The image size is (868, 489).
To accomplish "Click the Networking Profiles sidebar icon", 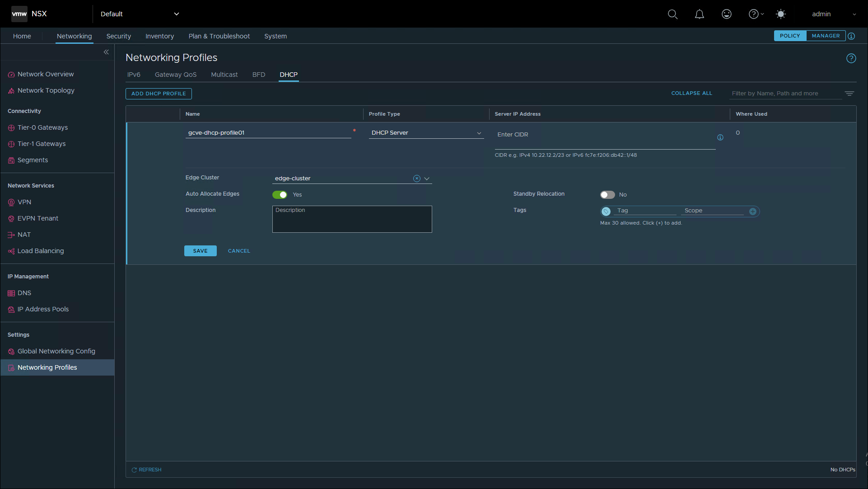I will 11,368.
